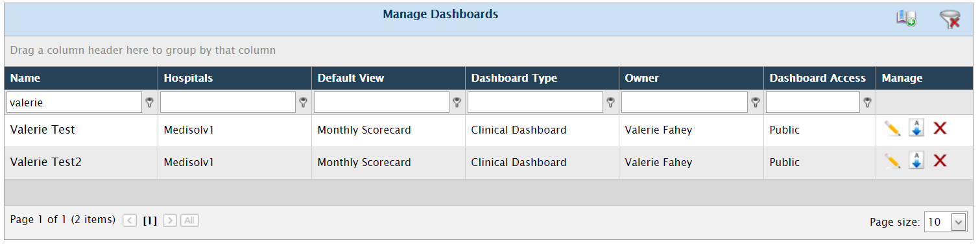This screenshot has width=980, height=251.
Task: Sort by the Dashboard Access column header
Action: [817, 78]
